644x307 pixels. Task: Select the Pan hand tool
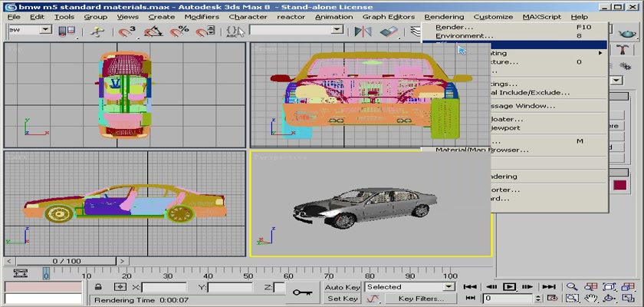pos(590,299)
